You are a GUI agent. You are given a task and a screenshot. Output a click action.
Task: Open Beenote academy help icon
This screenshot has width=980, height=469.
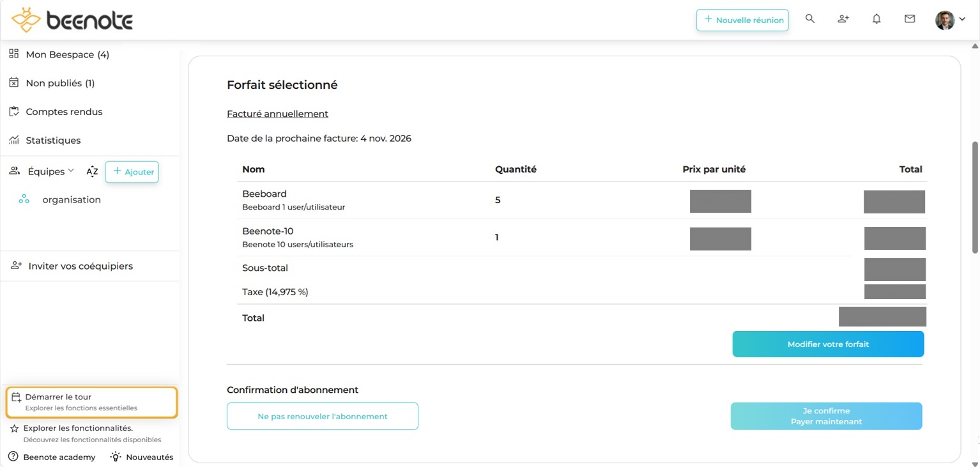[x=13, y=457]
